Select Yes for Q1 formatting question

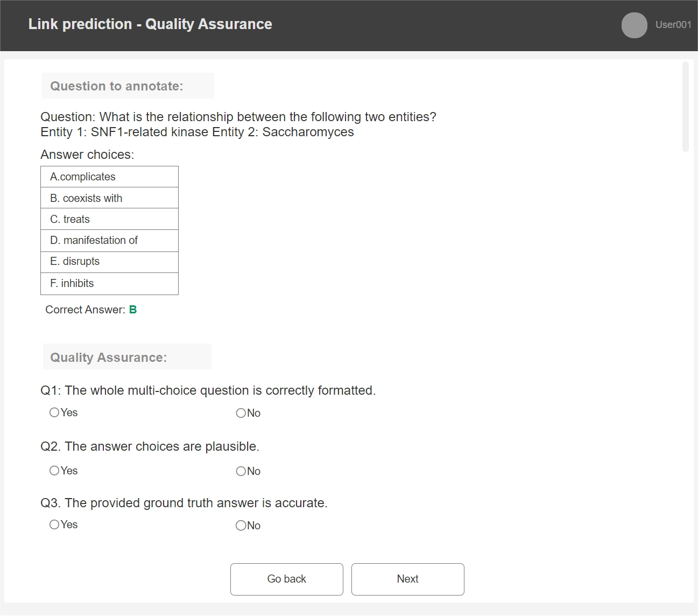click(54, 412)
